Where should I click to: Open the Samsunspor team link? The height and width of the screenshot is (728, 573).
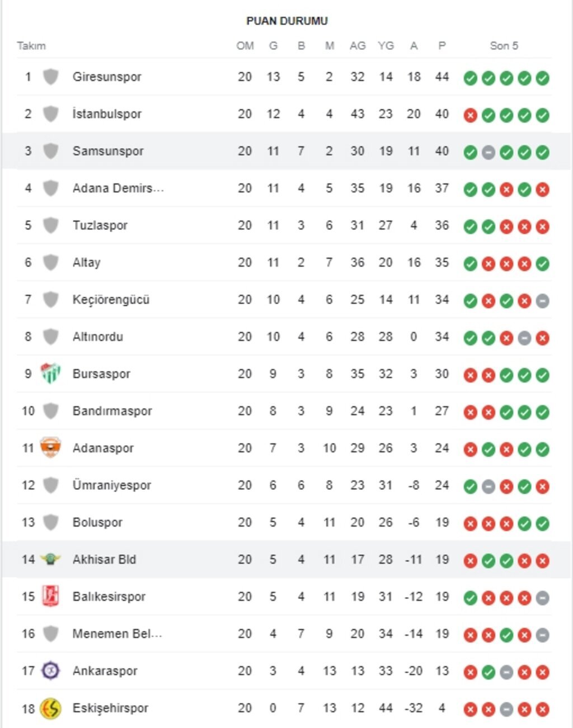click(108, 151)
